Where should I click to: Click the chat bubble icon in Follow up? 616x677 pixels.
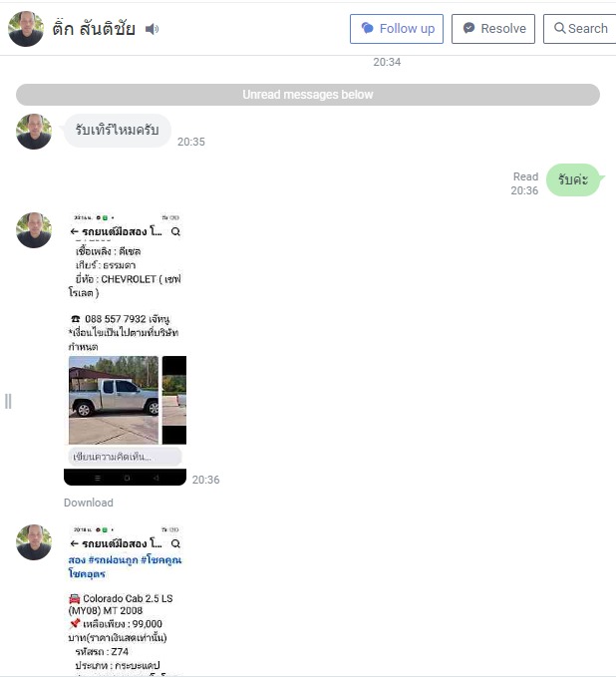[368, 29]
